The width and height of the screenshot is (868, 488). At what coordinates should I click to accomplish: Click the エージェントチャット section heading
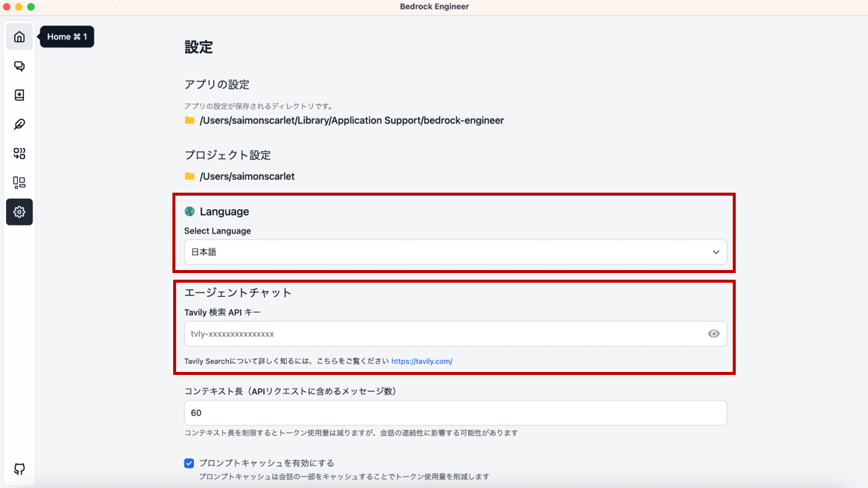click(238, 292)
